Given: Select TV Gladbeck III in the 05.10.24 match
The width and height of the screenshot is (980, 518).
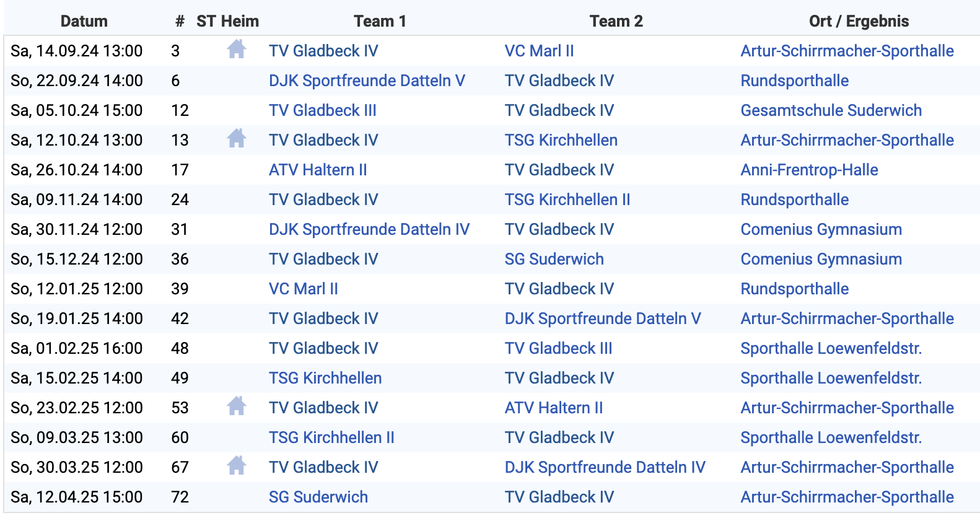Looking at the screenshot, I should pyautogui.click(x=322, y=110).
